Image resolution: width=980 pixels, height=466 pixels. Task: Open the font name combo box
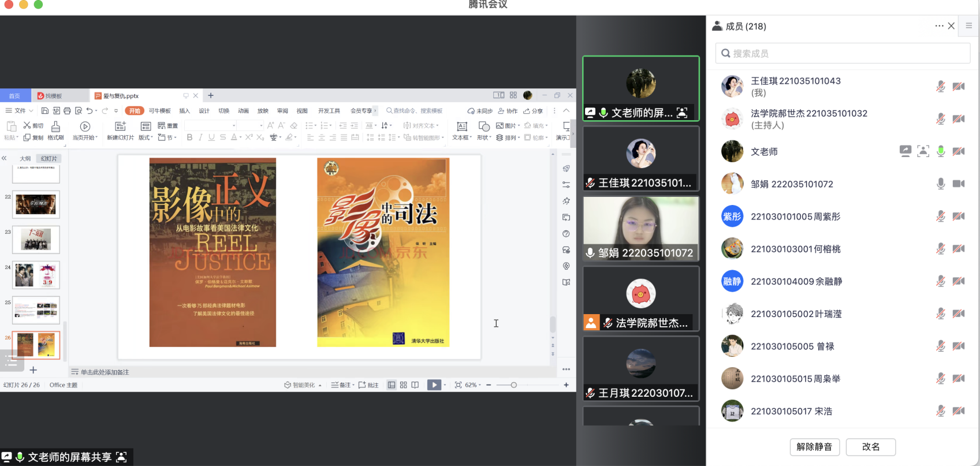tap(210, 125)
